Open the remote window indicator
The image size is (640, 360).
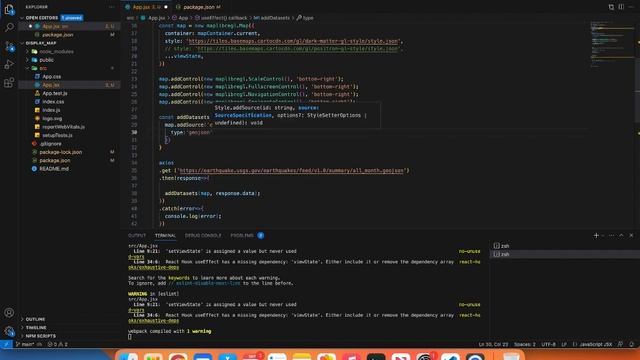tap(6, 344)
